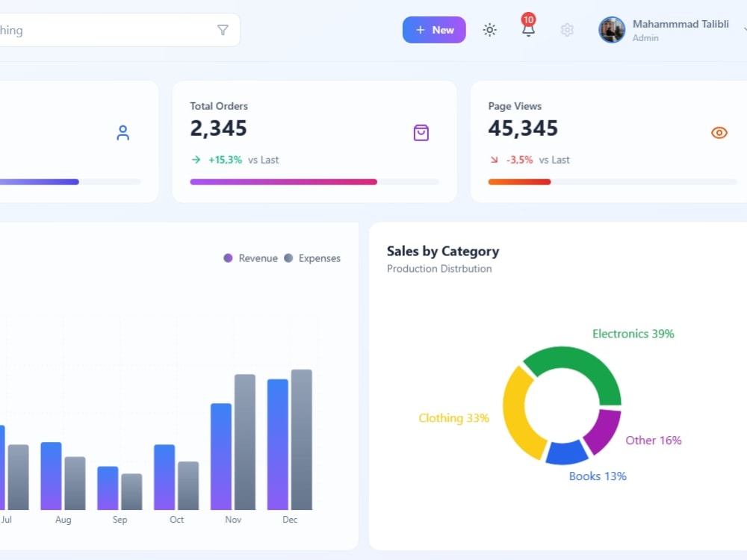Click the Books 13% label

598,476
